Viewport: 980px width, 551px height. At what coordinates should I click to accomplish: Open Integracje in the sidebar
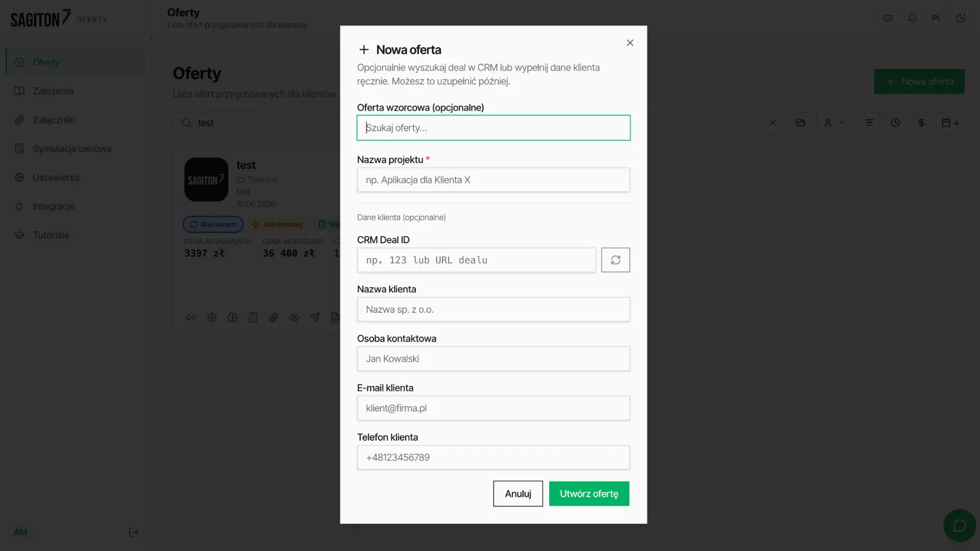76,206
